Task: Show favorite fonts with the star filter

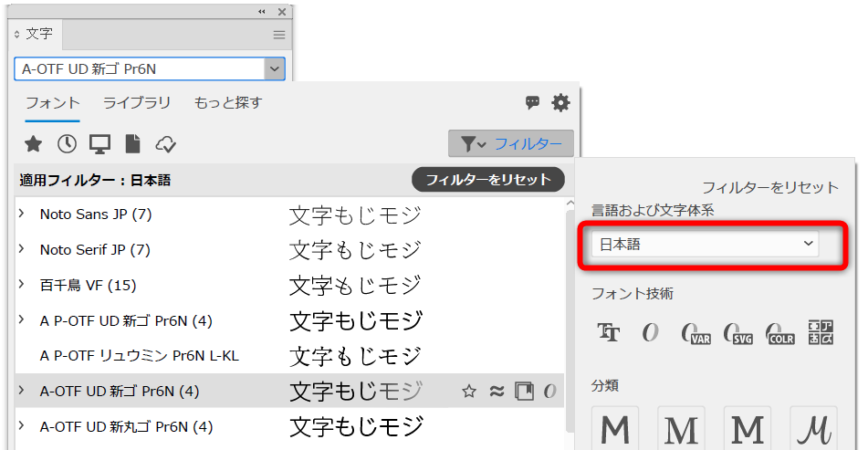Action: coord(33,144)
